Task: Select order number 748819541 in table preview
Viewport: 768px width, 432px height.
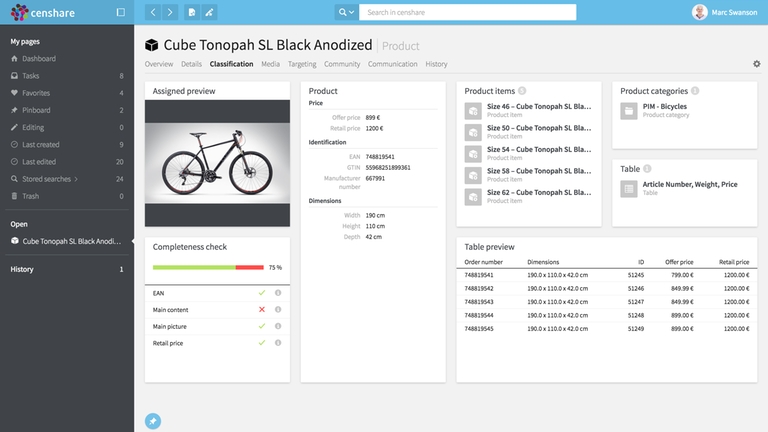Action: tap(479, 275)
